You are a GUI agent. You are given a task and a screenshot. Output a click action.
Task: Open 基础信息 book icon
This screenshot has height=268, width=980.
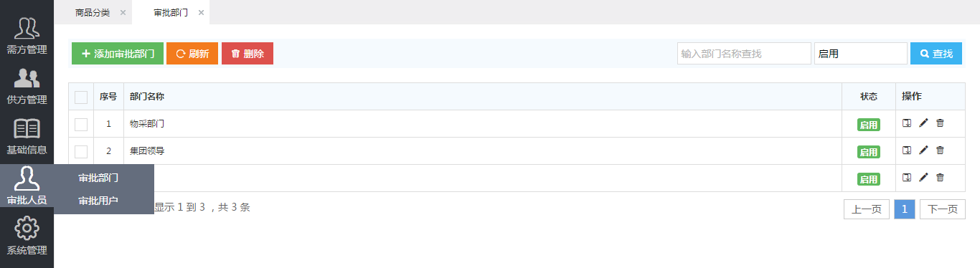(27, 129)
